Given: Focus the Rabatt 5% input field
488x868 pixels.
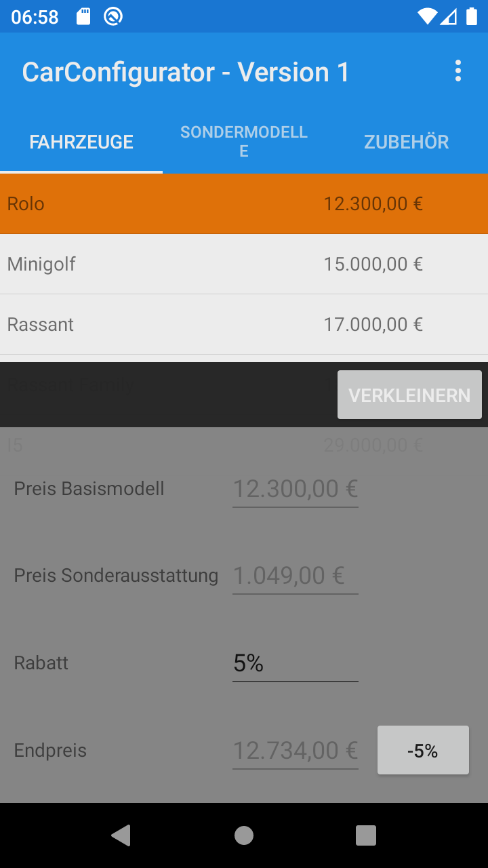Looking at the screenshot, I should click(x=295, y=663).
